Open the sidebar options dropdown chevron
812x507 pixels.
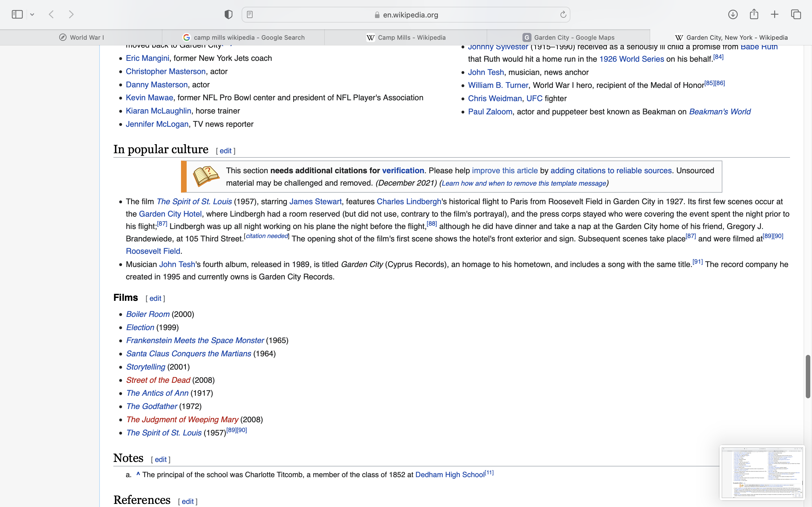coord(32,14)
